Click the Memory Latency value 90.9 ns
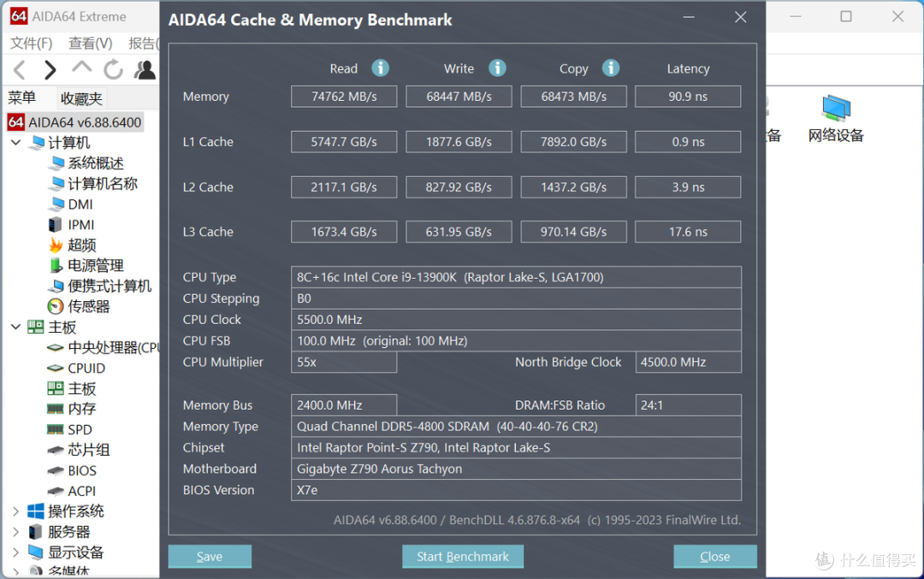 click(688, 97)
